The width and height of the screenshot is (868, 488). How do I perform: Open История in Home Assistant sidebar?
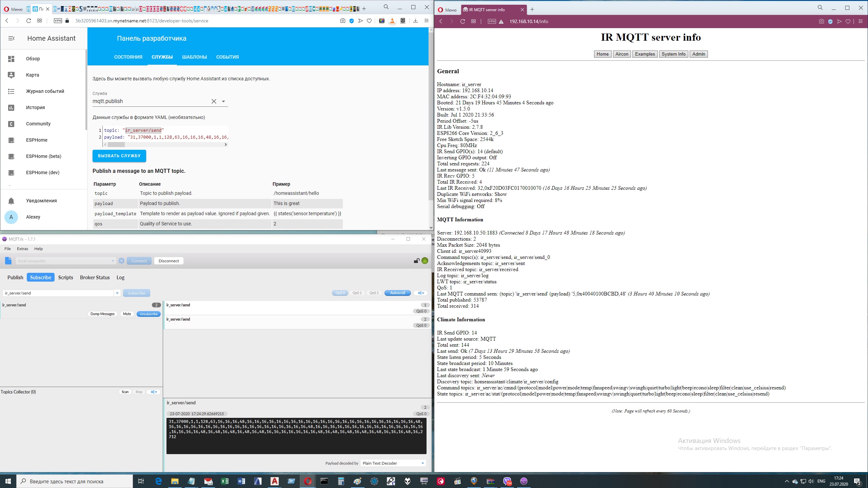click(35, 107)
